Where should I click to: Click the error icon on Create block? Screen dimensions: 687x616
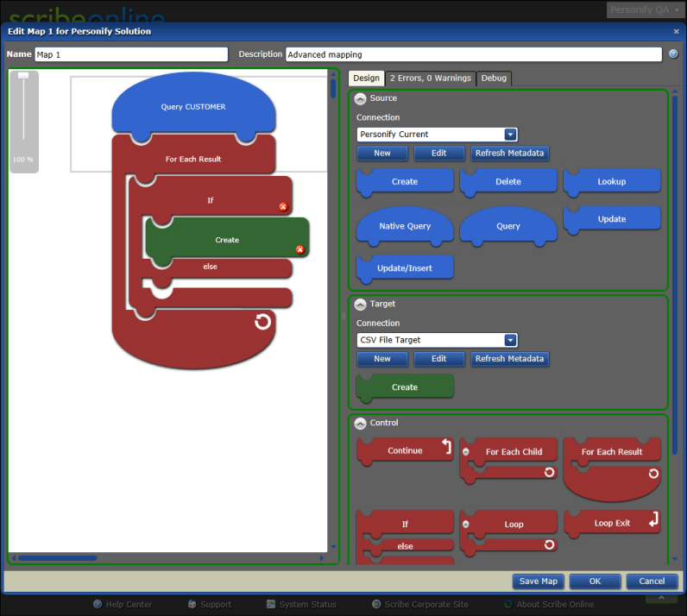point(300,249)
